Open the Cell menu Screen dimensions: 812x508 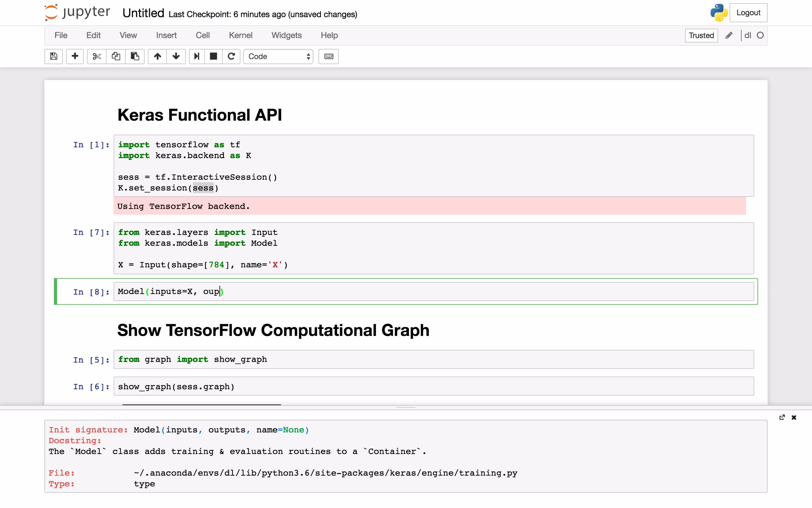tap(203, 35)
